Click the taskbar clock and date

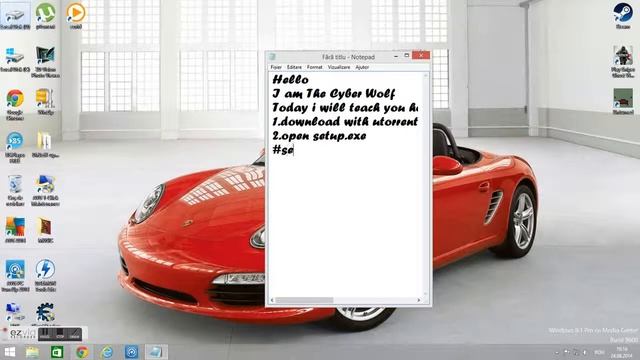coord(622,352)
